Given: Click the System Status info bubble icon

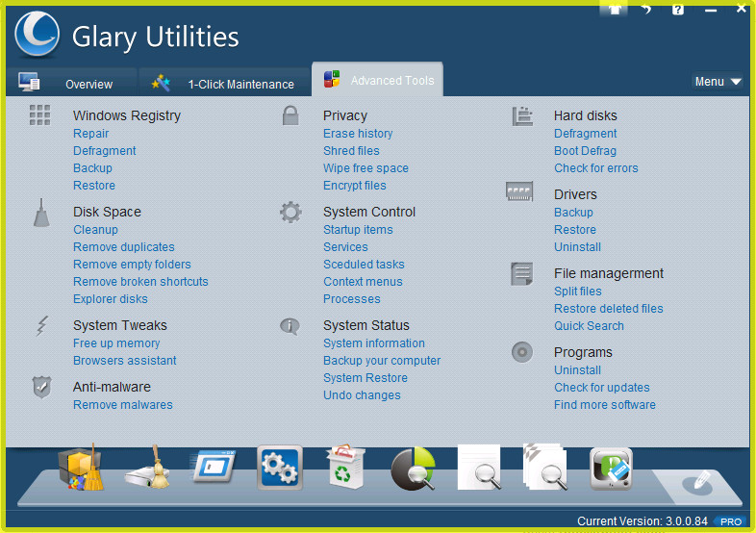Looking at the screenshot, I should click(290, 326).
